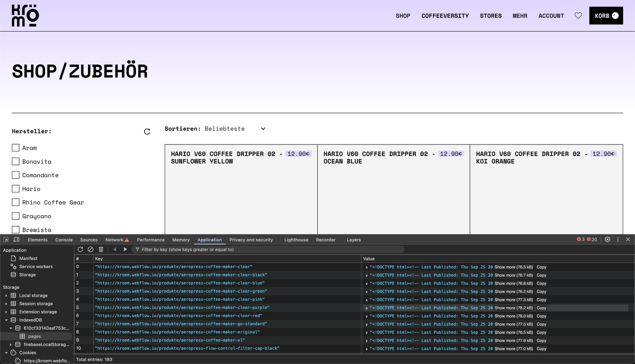The image size is (635, 364).
Task: Open DevTools settings gear
Action: pyautogui.click(x=608, y=239)
